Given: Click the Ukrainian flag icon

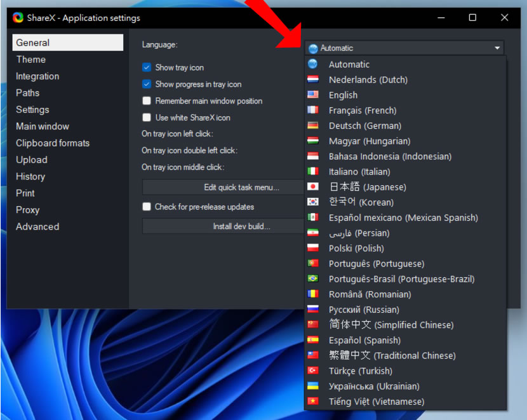Looking at the screenshot, I should pos(312,386).
